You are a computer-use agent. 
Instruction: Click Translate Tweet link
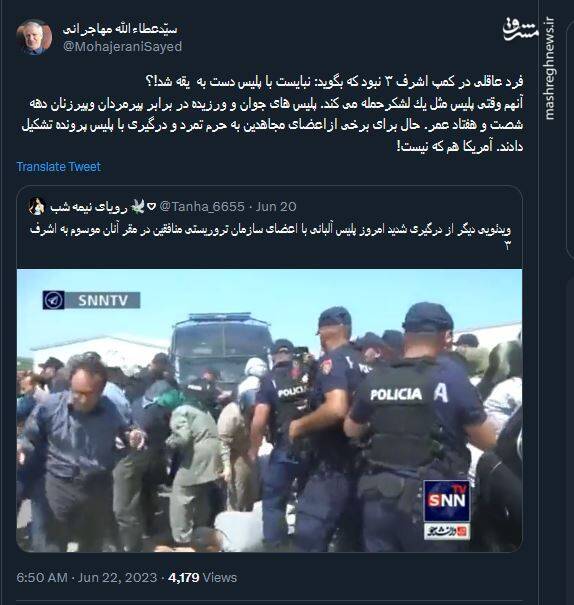[x=59, y=167]
